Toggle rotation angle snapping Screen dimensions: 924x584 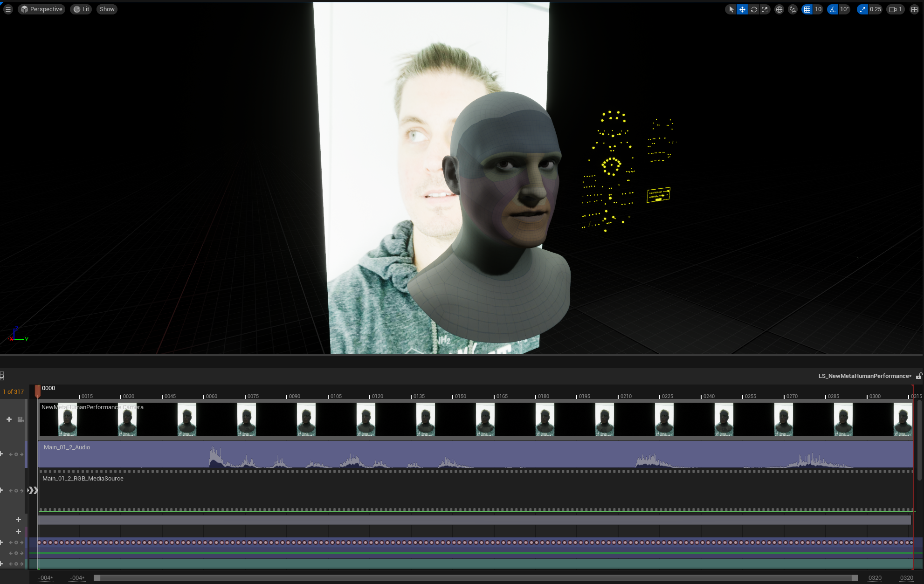[833, 9]
